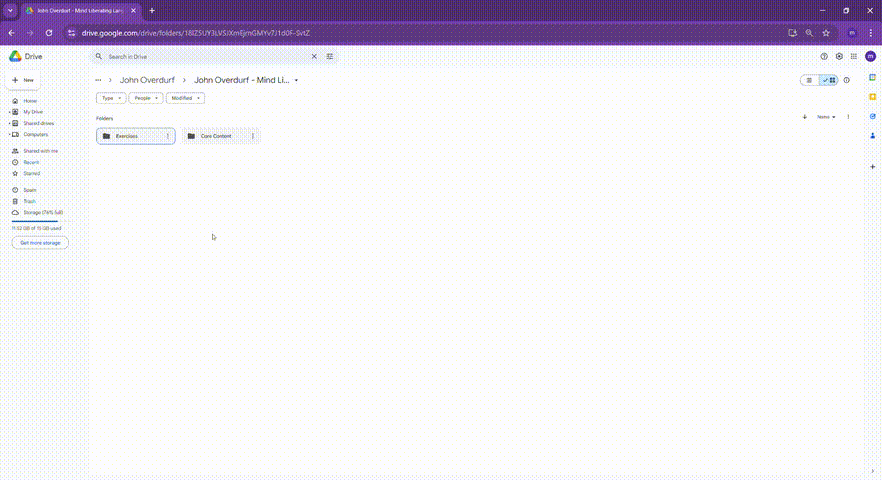Open Google apps grid launcher
This screenshot has width=882, height=480.
click(854, 56)
